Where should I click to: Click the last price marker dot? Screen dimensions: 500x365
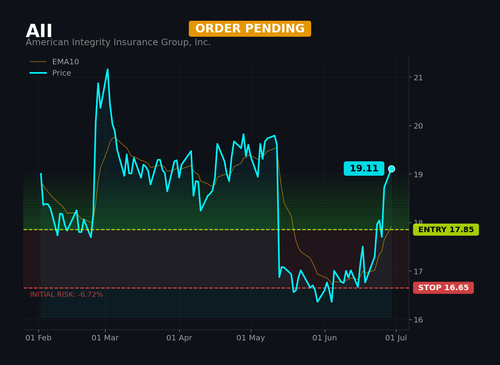coord(392,169)
